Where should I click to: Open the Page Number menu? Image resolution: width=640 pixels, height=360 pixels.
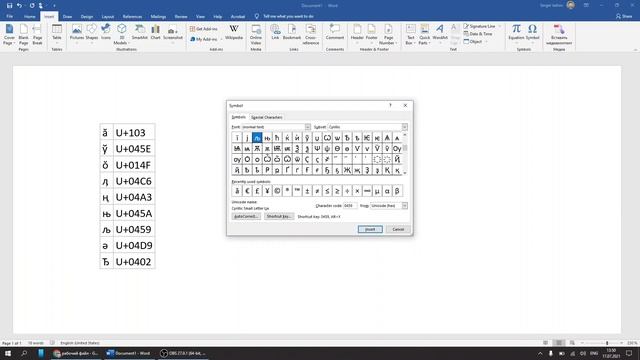pyautogui.click(x=388, y=34)
